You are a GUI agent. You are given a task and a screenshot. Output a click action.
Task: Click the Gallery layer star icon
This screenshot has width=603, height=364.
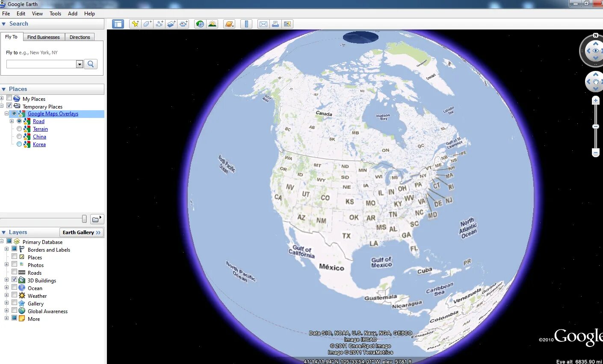[22, 303]
